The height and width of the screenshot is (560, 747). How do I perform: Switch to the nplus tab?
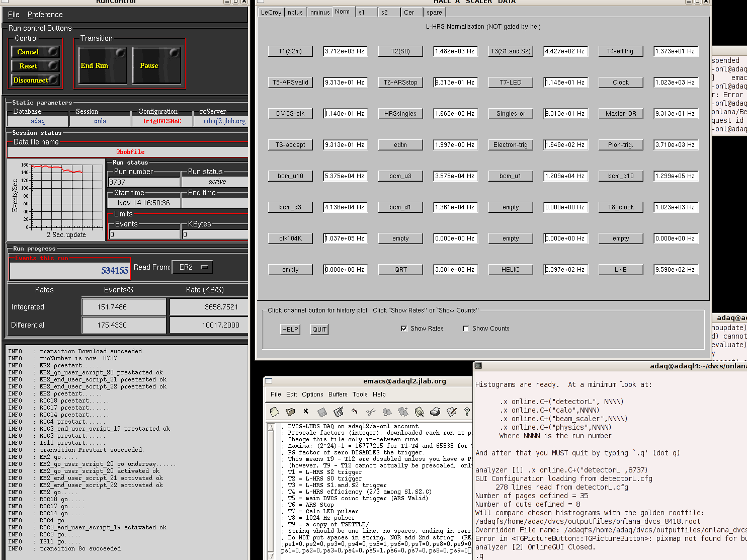tap(295, 12)
